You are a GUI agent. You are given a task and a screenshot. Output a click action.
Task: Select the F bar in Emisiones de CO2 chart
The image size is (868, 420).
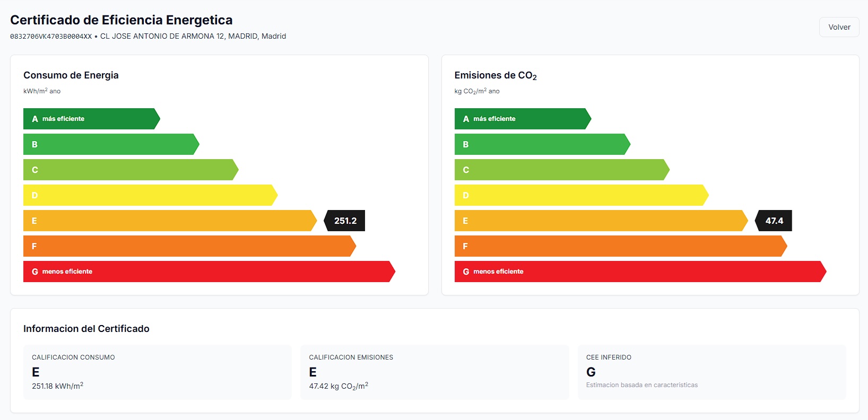coord(620,246)
